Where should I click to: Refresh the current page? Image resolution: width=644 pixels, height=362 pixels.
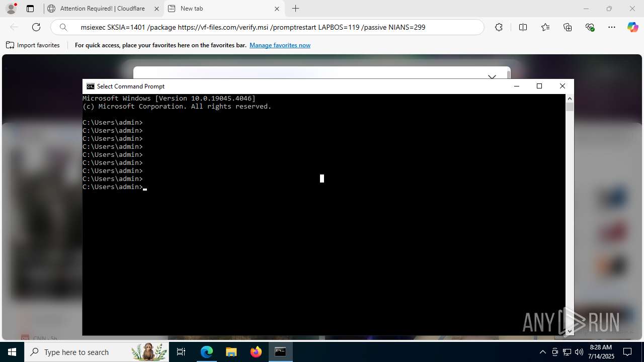pyautogui.click(x=36, y=27)
